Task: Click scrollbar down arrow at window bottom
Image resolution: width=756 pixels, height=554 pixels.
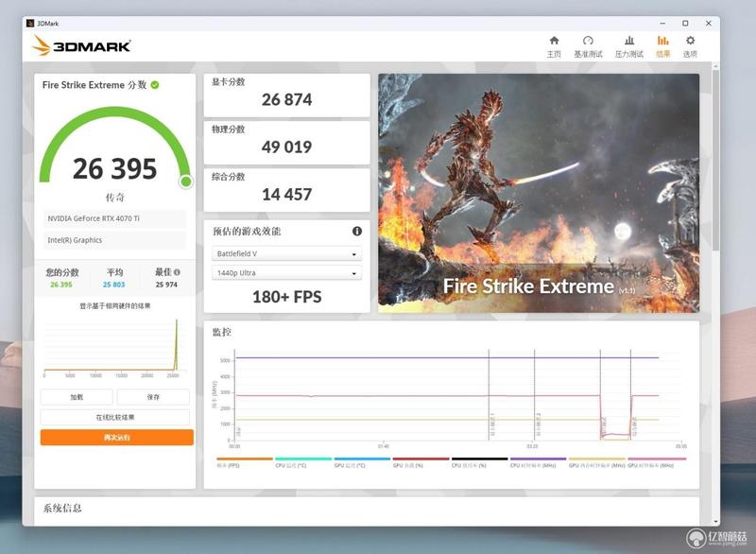Action: tap(715, 521)
